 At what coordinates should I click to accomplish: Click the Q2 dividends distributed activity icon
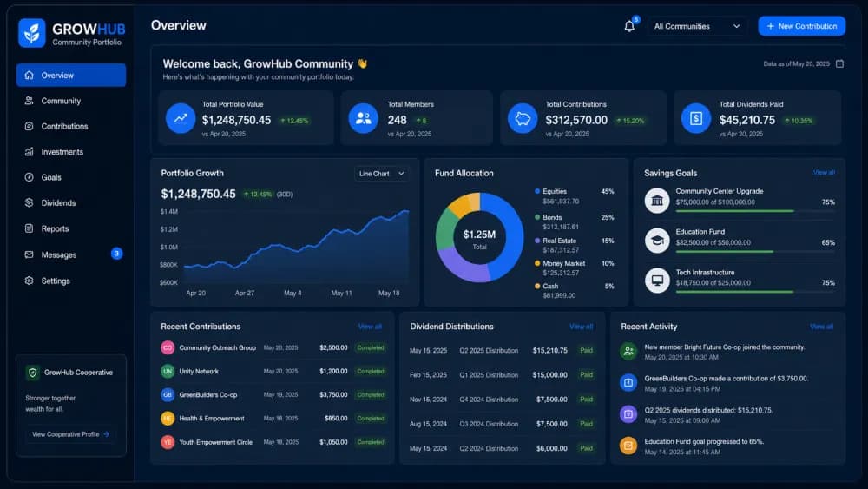point(628,414)
